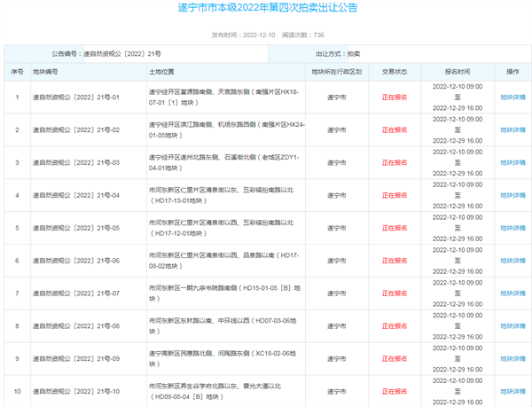Click location text containing HD09-05-04
Image resolution: width=532 pixels, height=407 pixels.
pos(215,391)
